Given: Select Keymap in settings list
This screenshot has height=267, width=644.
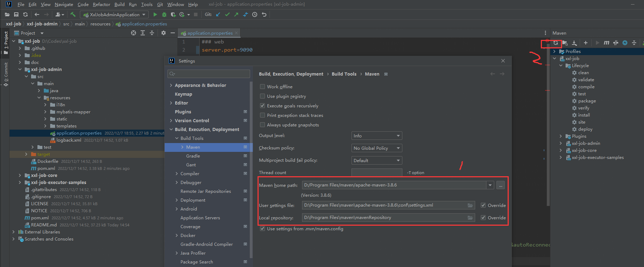Looking at the screenshot, I should [x=183, y=94].
